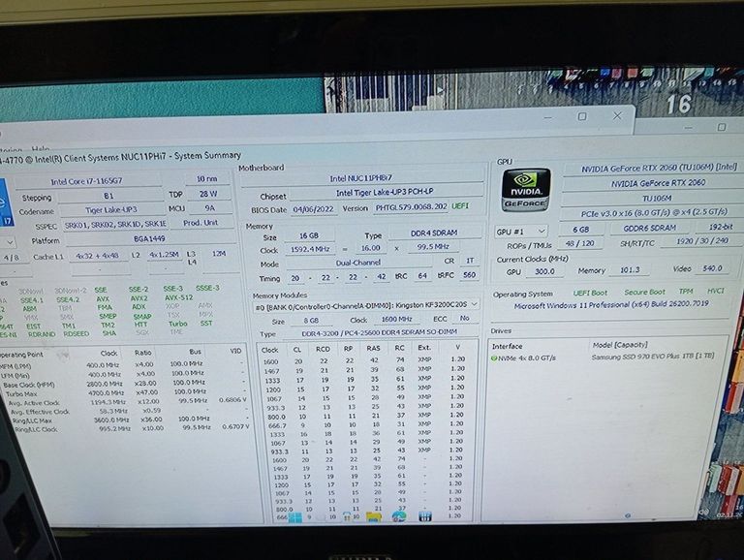Screen dimensions: 744x560
Task: Click the Prod. Unit field
Action: pyautogui.click(x=201, y=223)
